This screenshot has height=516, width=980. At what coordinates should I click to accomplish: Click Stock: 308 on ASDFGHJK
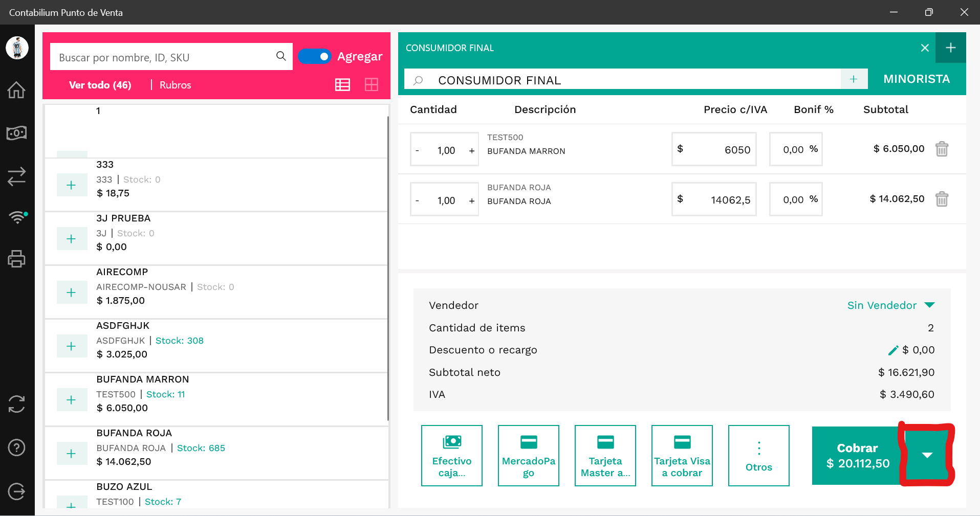pyautogui.click(x=180, y=341)
